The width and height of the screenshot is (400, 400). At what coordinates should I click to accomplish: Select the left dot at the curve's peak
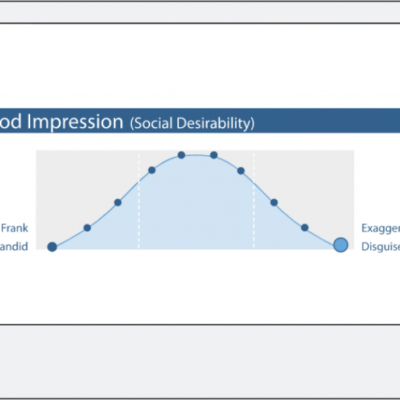pyautogui.click(x=181, y=155)
